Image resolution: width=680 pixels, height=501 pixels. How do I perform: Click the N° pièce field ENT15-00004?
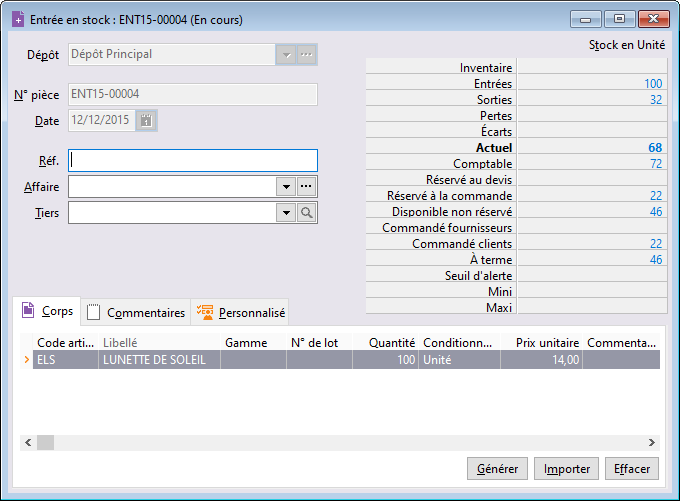click(193, 94)
